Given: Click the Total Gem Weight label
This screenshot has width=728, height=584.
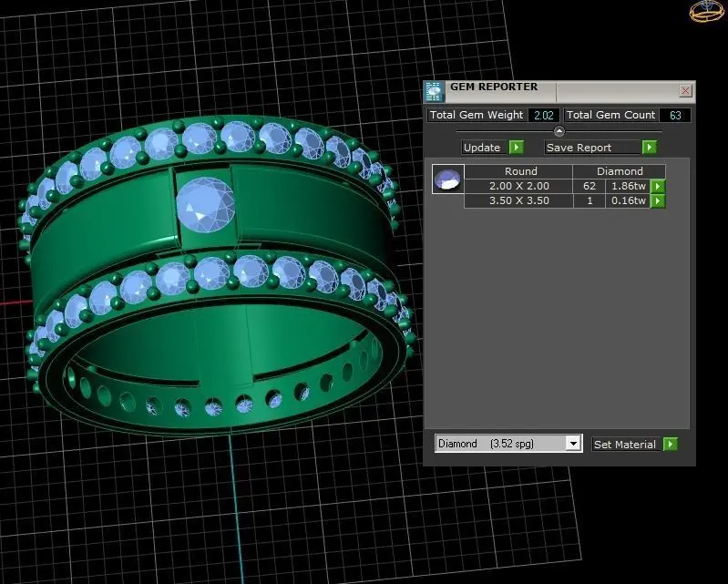Looking at the screenshot, I should (x=477, y=115).
